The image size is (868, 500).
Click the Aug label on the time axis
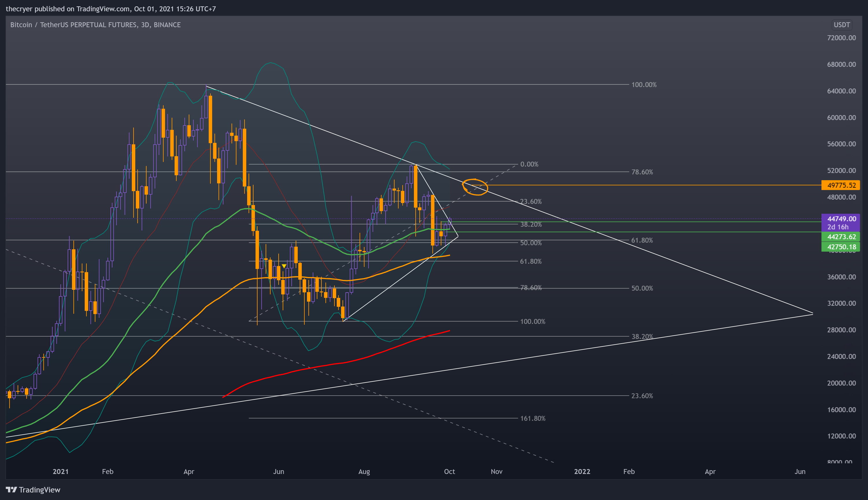pyautogui.click(x=364, y=471)
